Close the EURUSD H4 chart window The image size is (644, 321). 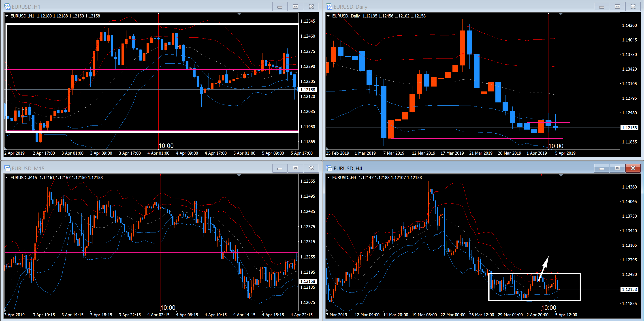pyautogui.click(x=633, y=168)
